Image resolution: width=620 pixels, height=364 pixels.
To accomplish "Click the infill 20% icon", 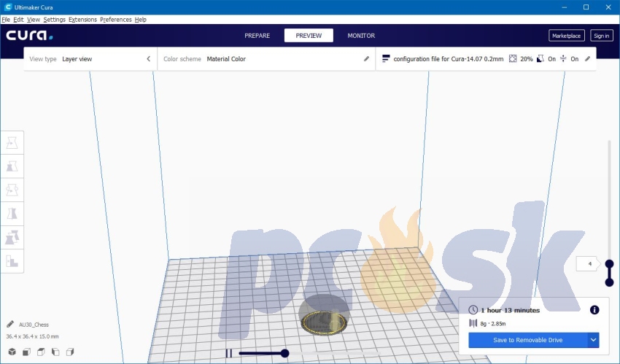I will pyautogui.click(x=513, y=59).
